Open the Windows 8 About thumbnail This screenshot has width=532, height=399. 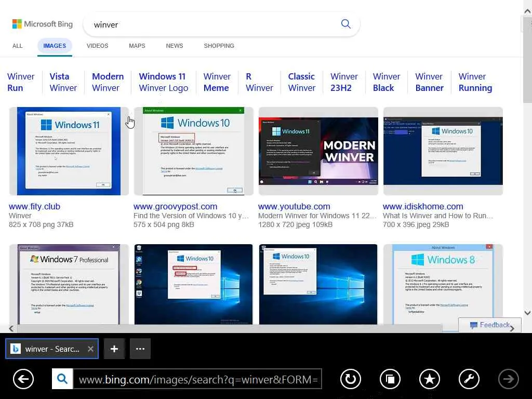click(443, 284)
